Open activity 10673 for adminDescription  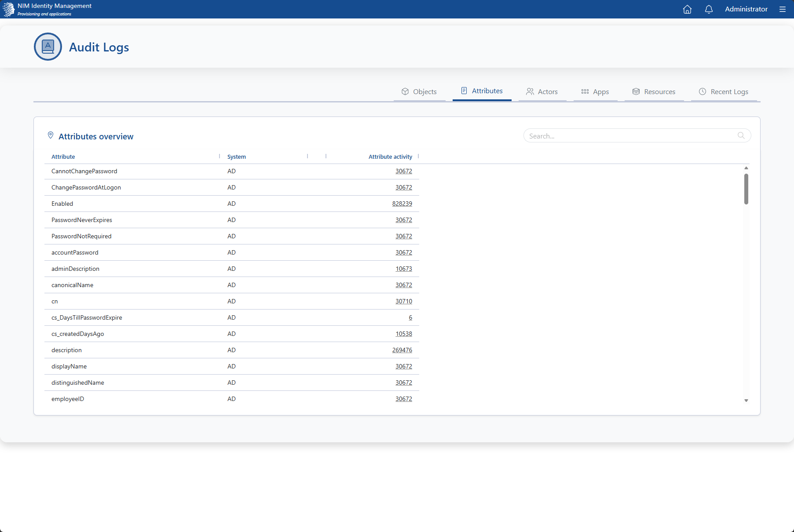pos(404,269)
